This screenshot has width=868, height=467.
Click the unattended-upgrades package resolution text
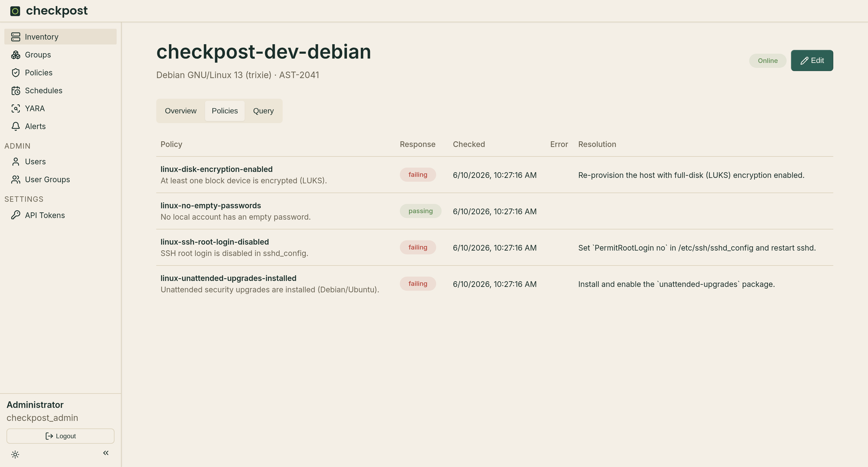(x=676, y=284)
